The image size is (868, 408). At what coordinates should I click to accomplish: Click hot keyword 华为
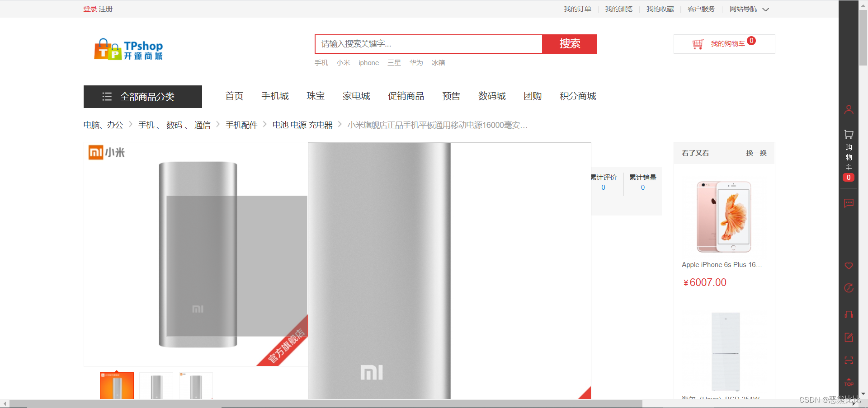coord(416,63)
